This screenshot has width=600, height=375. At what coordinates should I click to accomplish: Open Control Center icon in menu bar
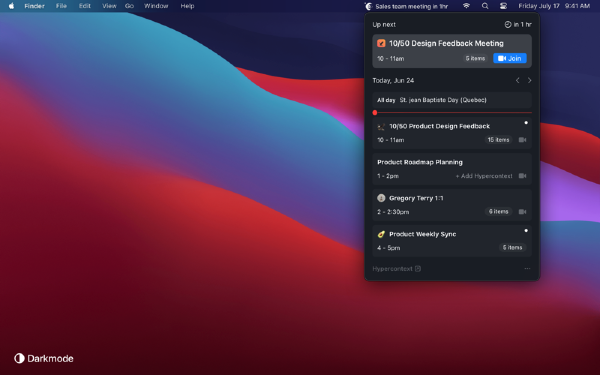tap(503, 6)
